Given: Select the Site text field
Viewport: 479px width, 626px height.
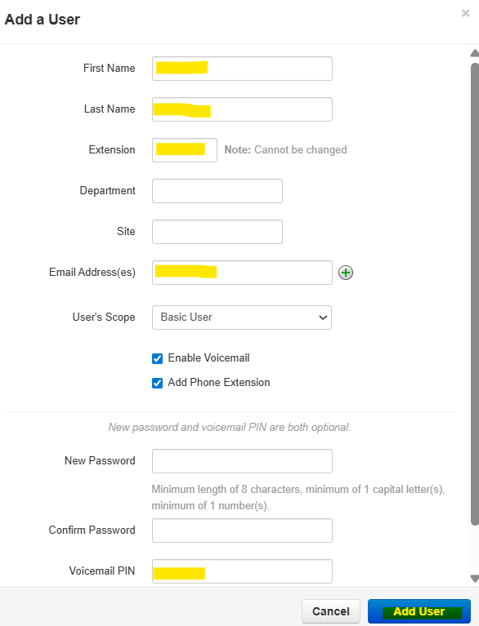Looking at the screenshot, I should [218, 232].
